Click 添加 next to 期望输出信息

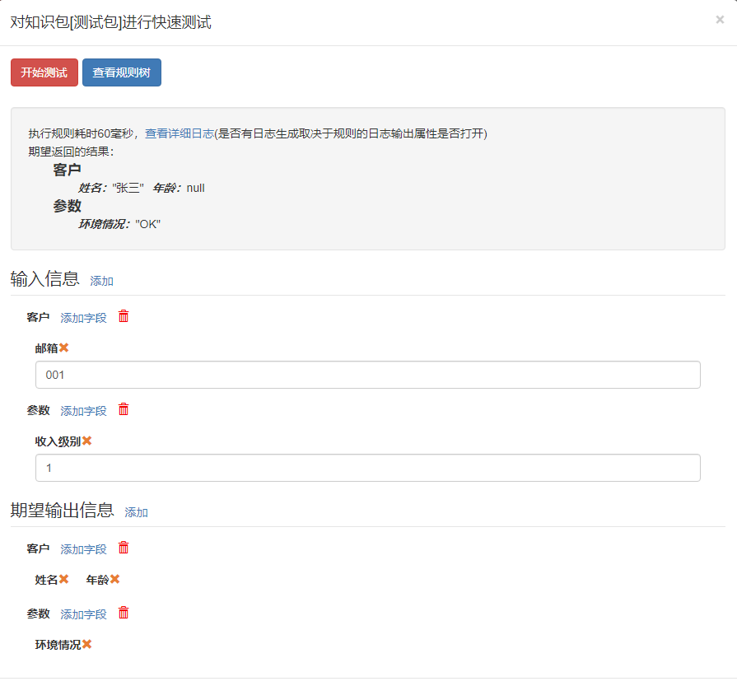(x=137, y=512)
